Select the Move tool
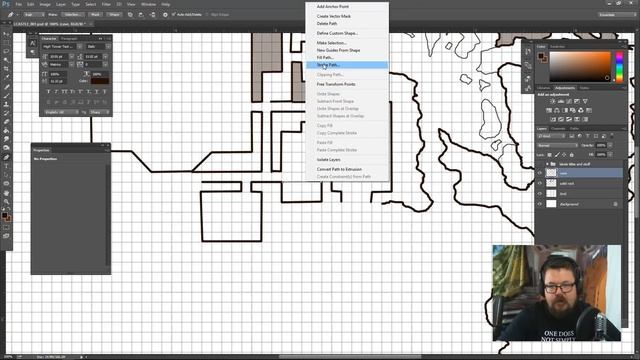This screenshot has width=640, height=360. pyautogui.click(x=6, y=34)
